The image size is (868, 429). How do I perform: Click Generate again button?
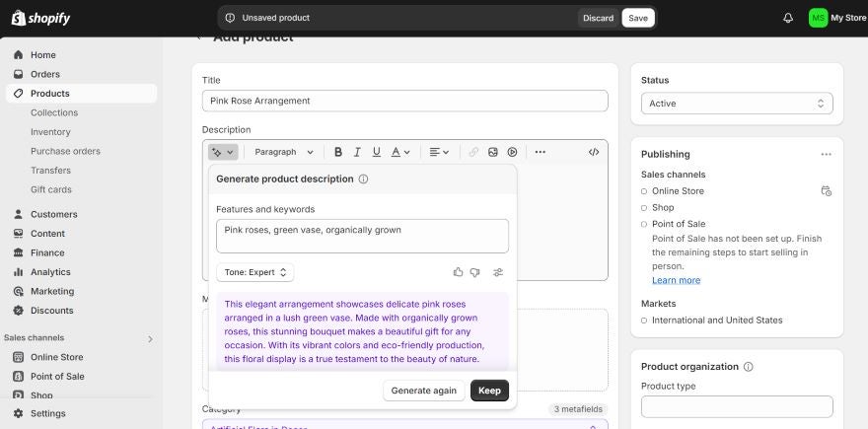tap(424, 391)
